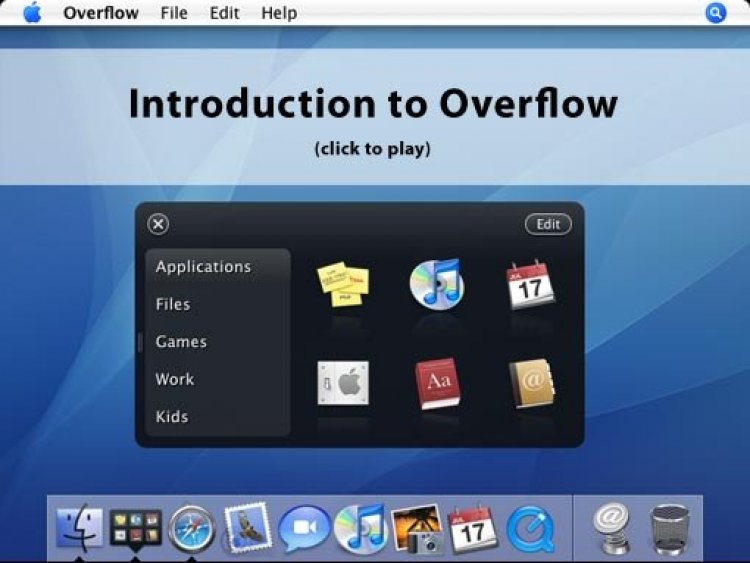750x563 pixels.
Task: Open the File menu
Action: point(174,13)
